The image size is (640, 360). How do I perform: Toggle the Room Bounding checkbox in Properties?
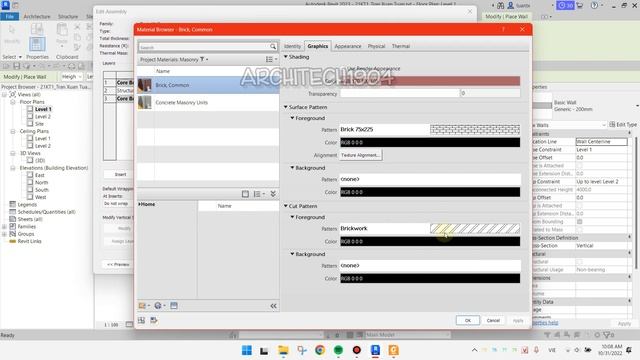(579, 222)
